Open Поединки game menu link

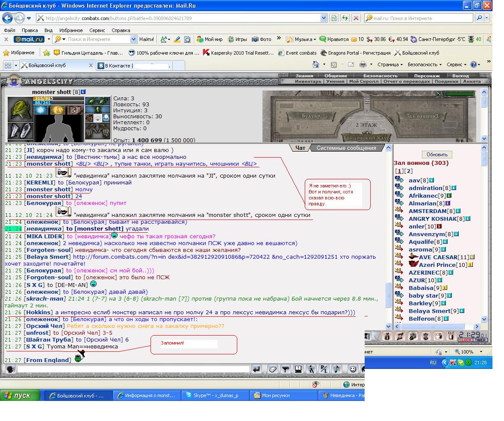446,81
